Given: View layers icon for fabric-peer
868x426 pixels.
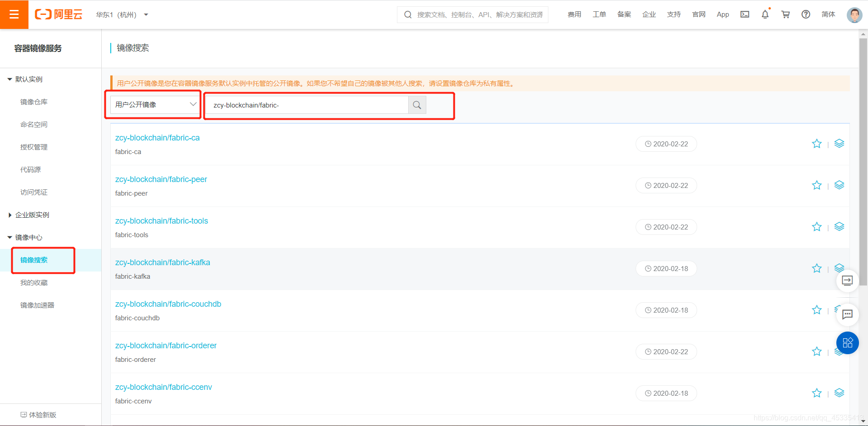Looking at the screenshot, I should coord(839,185).
